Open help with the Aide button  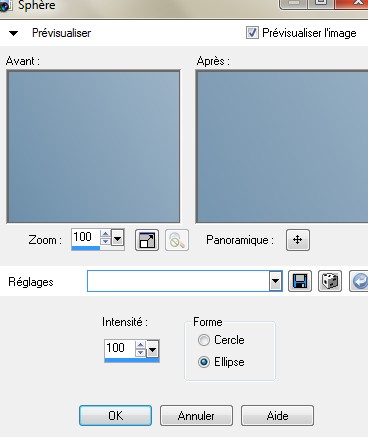(x=277, y=416)
